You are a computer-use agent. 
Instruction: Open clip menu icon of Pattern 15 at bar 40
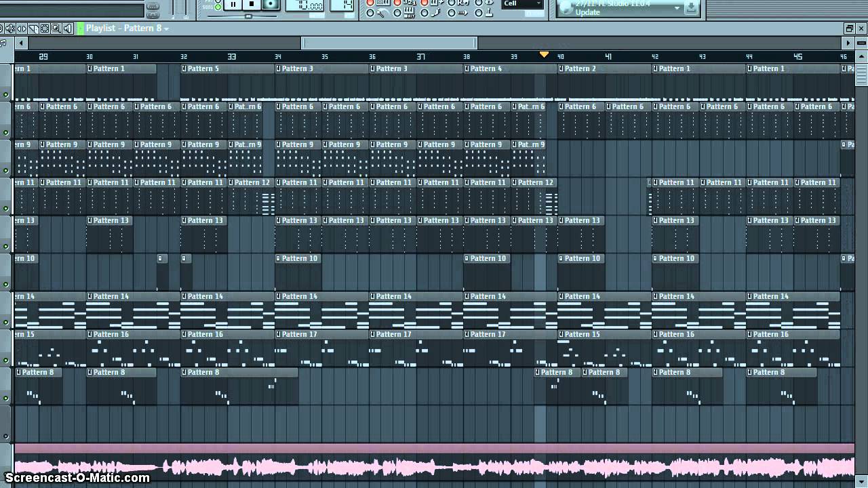click(x=561, y=334)
